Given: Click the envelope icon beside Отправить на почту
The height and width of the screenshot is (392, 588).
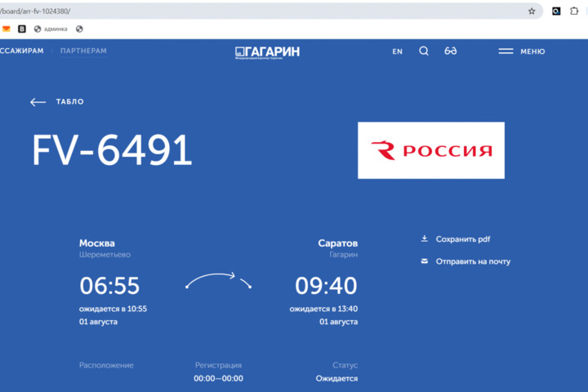Looking at the screenshot, I should (424, 261).
